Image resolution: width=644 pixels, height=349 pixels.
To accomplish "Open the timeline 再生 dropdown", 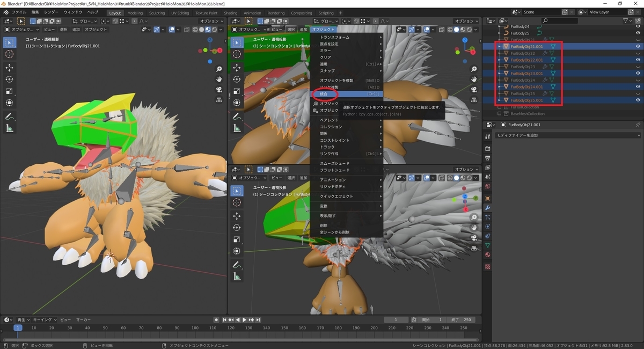I will click(24, 319).
